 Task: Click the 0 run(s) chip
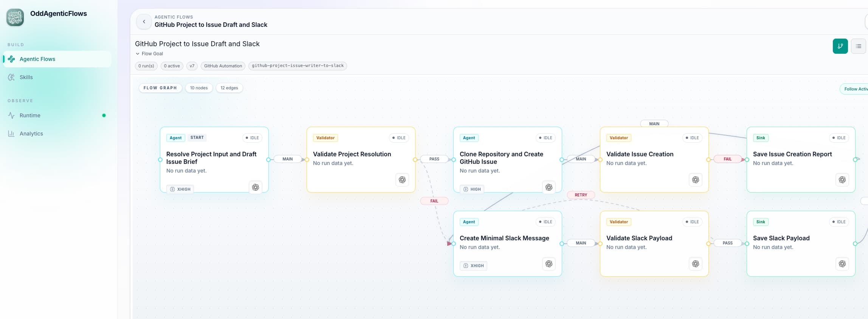pyautogui.click(x=146, y=66)
